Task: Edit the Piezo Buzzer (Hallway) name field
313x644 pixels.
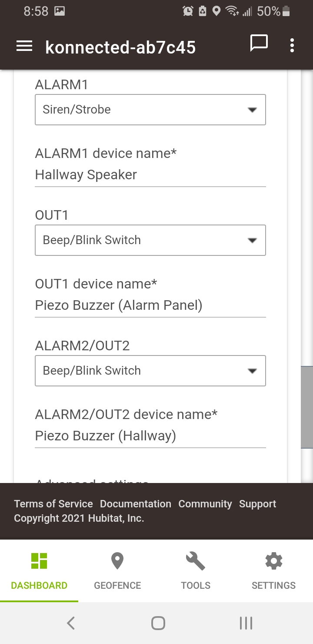Action: click(x=150, y=436)
